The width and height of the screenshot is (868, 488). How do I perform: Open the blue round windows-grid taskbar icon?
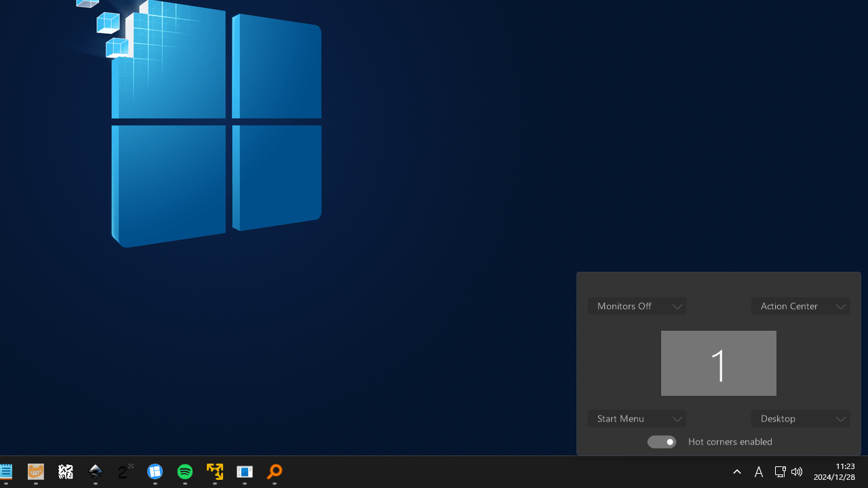[x=155, y=472]
